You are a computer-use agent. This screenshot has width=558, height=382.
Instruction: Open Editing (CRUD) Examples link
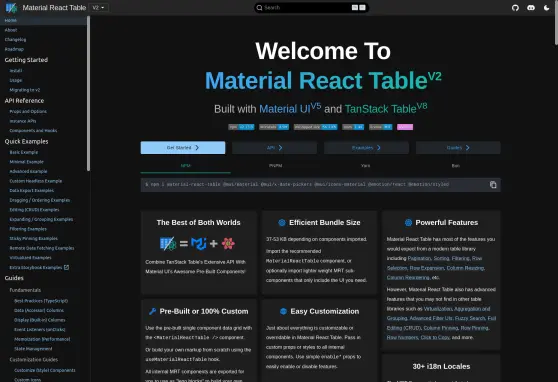pyautogui.click(x=34, y=210)
